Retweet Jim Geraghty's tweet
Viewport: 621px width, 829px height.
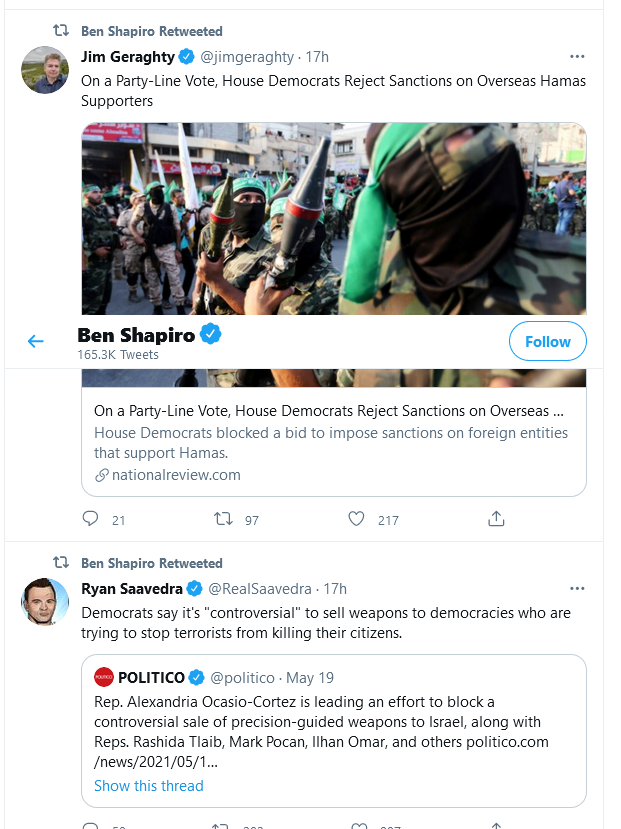[x=225, y=519]
